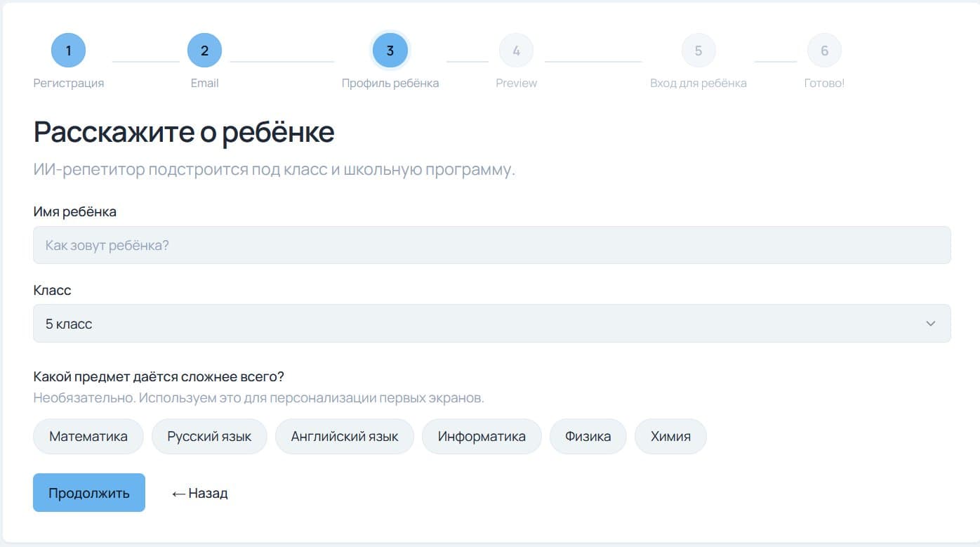This screenshot has width=980, height=547.
Task: Click the step 1 'Регистрация' circle
Action: click(x=68, y=50)
